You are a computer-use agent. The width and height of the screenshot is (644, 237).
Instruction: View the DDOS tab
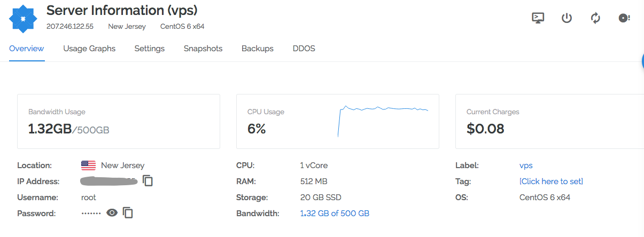pyautogui.click(x=304, y=49)
